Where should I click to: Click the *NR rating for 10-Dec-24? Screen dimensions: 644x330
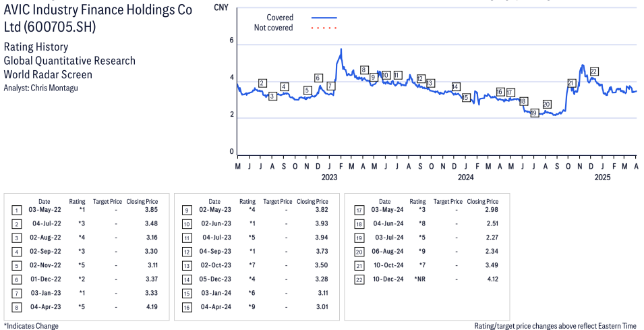click(x=421, y=279)
